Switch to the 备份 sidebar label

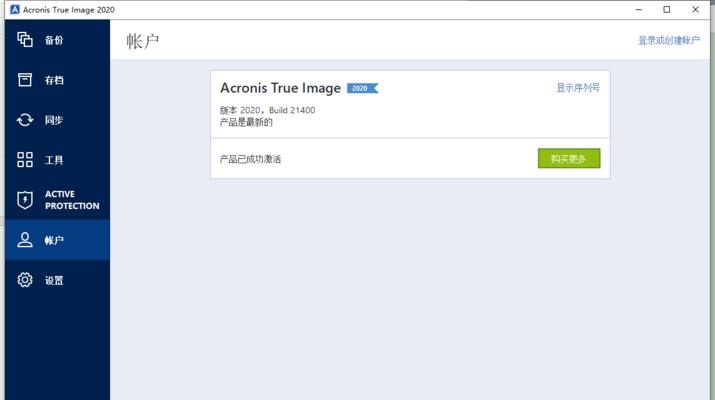tap(54, 40)
